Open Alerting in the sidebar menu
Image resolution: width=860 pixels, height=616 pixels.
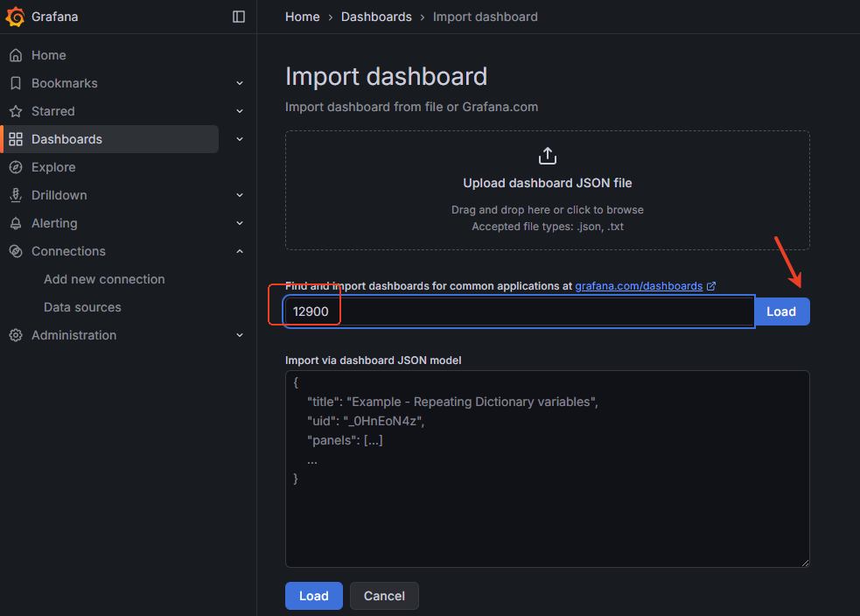54,223
